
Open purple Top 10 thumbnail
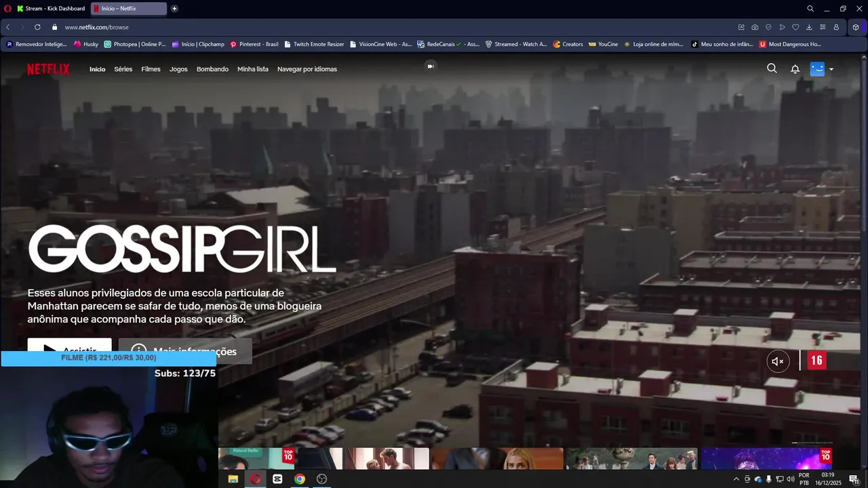click(x=767, y=458)
